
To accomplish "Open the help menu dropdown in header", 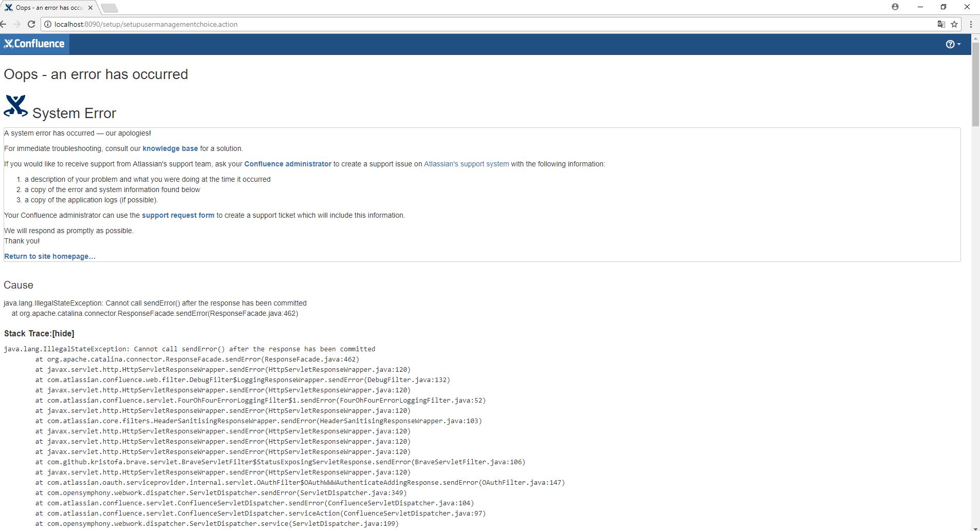I will click(x=953, y=44).
